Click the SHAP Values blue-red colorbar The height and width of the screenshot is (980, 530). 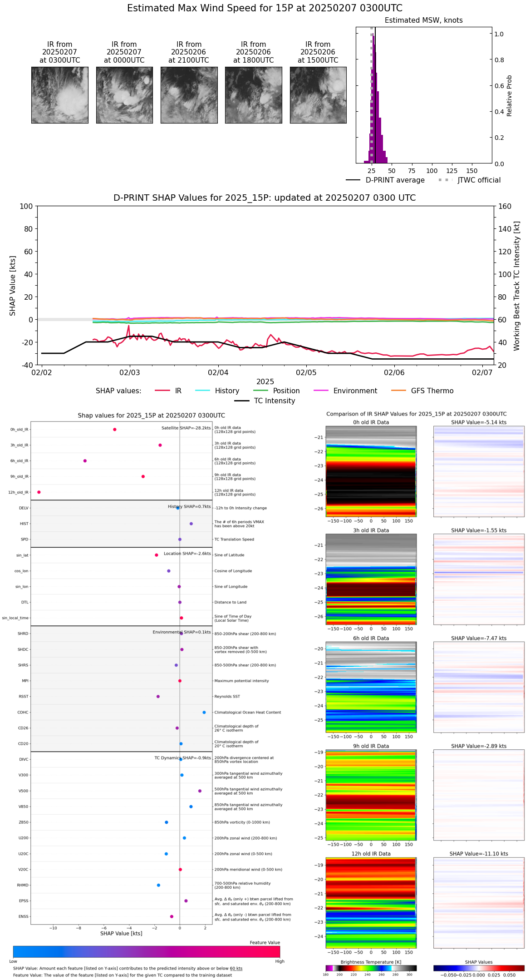(x=478, y=968)
